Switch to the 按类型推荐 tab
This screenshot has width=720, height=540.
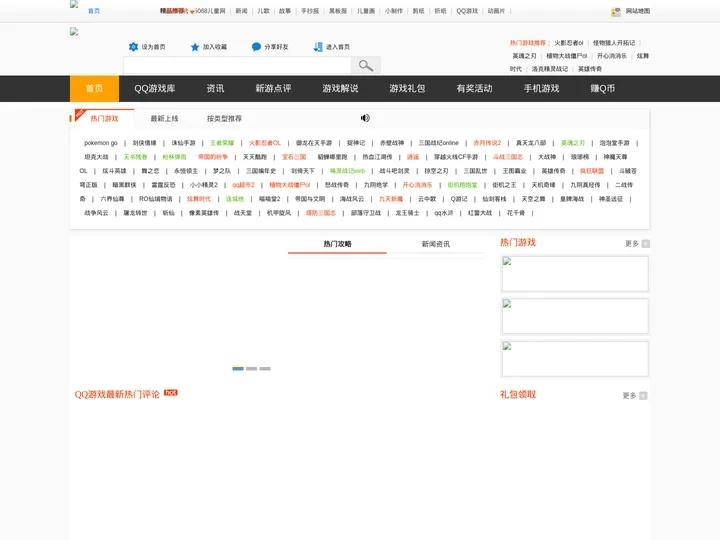(x=224, y=118)
